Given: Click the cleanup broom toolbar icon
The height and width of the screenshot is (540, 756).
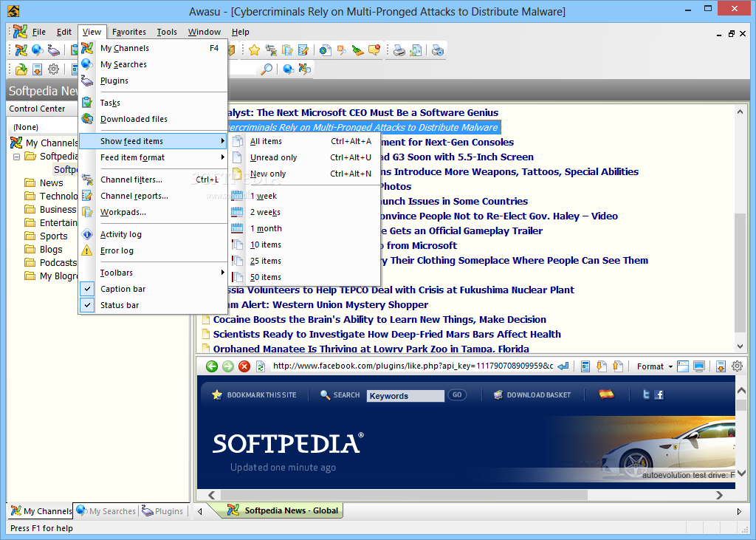Looking at the screenshot, I should 358,49.
